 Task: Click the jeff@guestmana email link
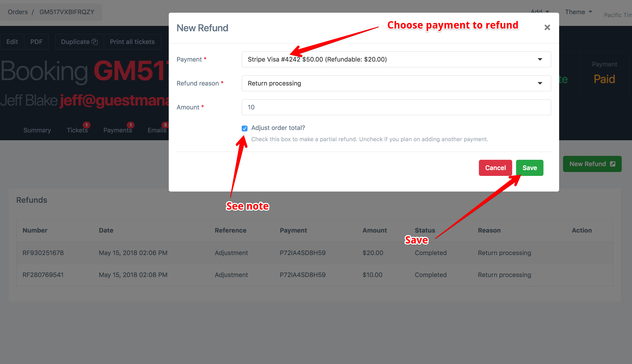click(114, 100)
